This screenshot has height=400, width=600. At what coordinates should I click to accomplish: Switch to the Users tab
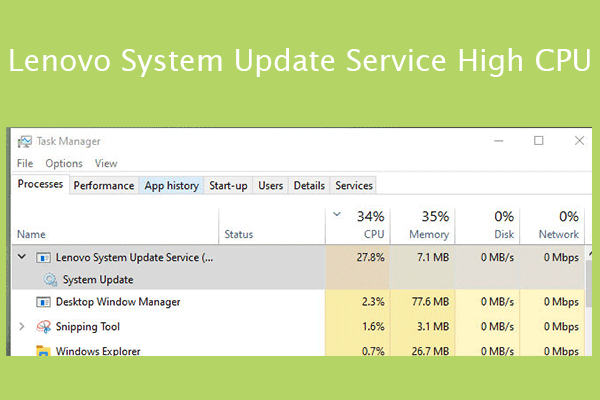pyautogui.click(x=271, y=186)
